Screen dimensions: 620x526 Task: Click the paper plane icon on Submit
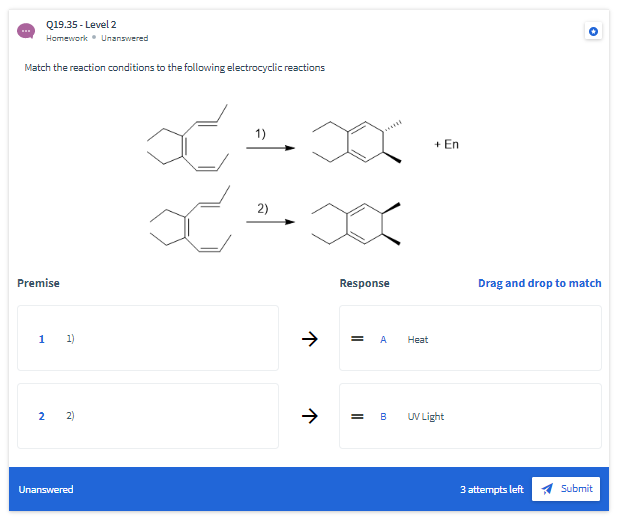click(x=547, y=489)
